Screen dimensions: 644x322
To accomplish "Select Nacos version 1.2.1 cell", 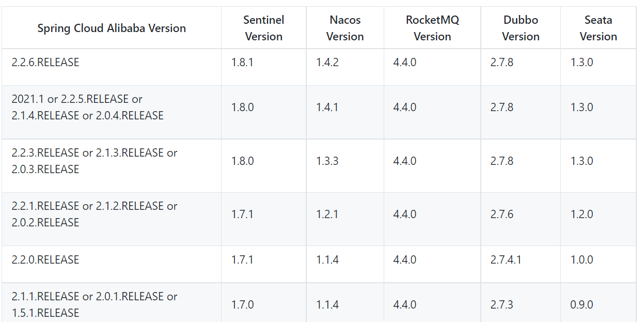I will click(x=327, y=214).
